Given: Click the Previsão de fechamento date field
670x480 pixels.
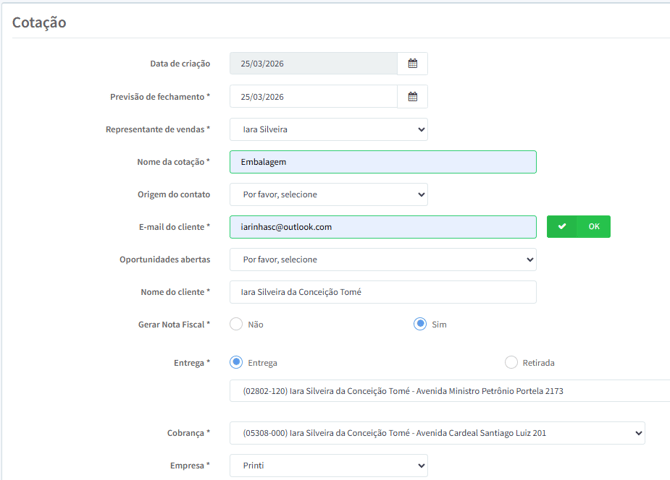Looking at the screenshot, I should (313, 97).
